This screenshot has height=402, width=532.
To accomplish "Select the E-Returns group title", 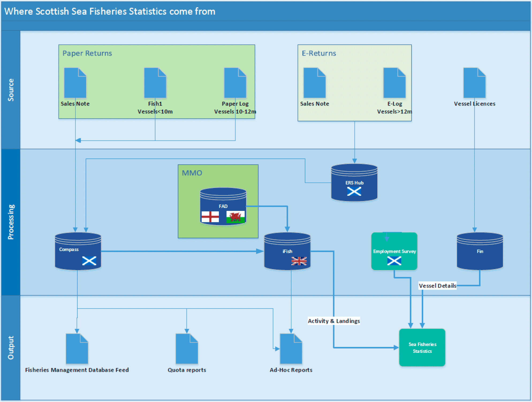I will point(319,53).
